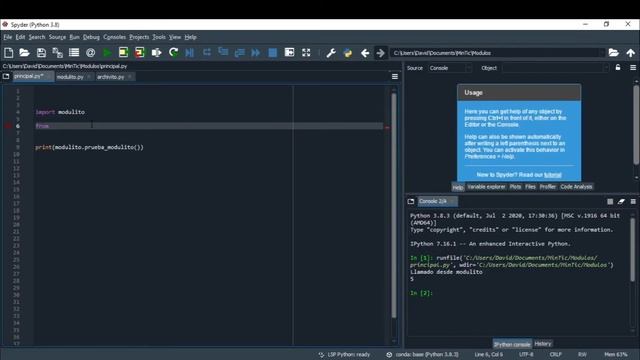Save all files toolbar icon
Viewport: 640px width, 360px height.
[x=58, y=53]
